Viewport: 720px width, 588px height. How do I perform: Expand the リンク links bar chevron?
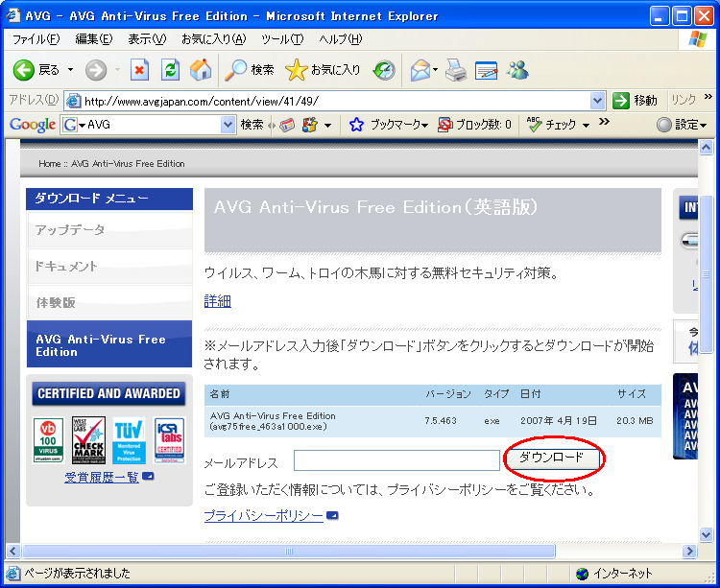click(x=708, y=96)
